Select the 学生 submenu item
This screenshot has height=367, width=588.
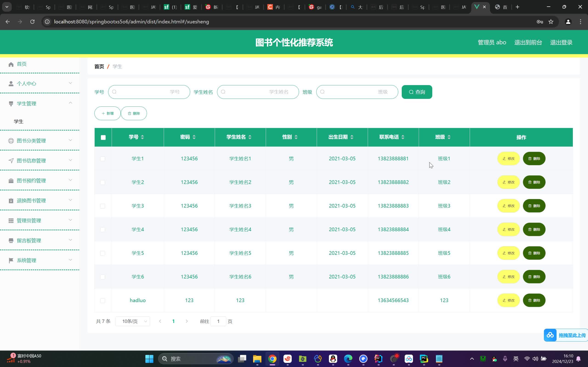[19, 121]
